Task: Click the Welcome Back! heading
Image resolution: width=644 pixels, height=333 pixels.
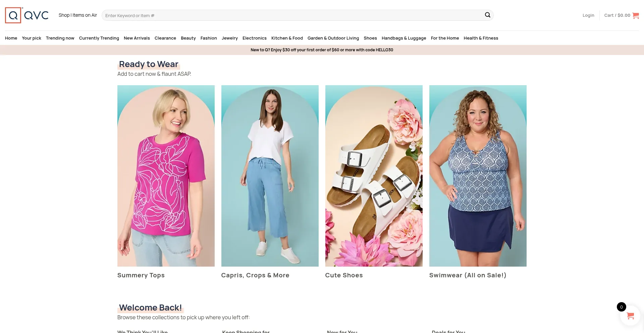Action: click(150, 308)
